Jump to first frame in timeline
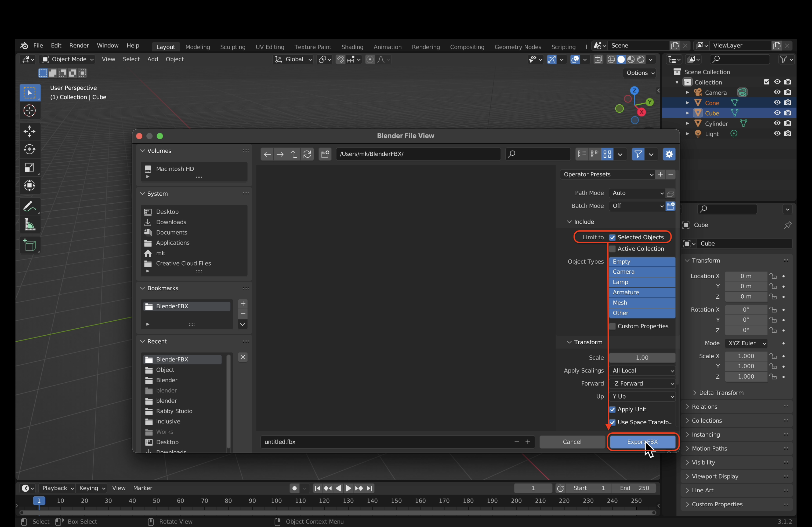 tap(317, 488)
